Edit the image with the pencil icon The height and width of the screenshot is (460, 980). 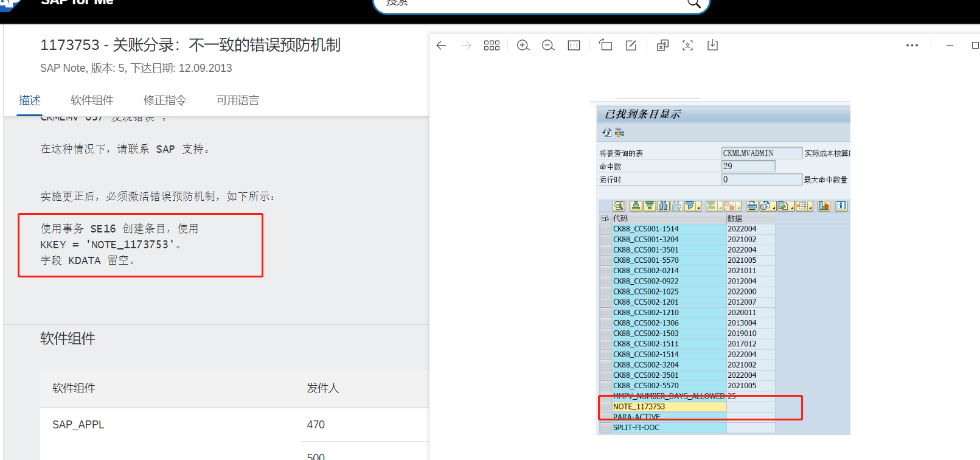pyautogui.click(x=631, y=46)
